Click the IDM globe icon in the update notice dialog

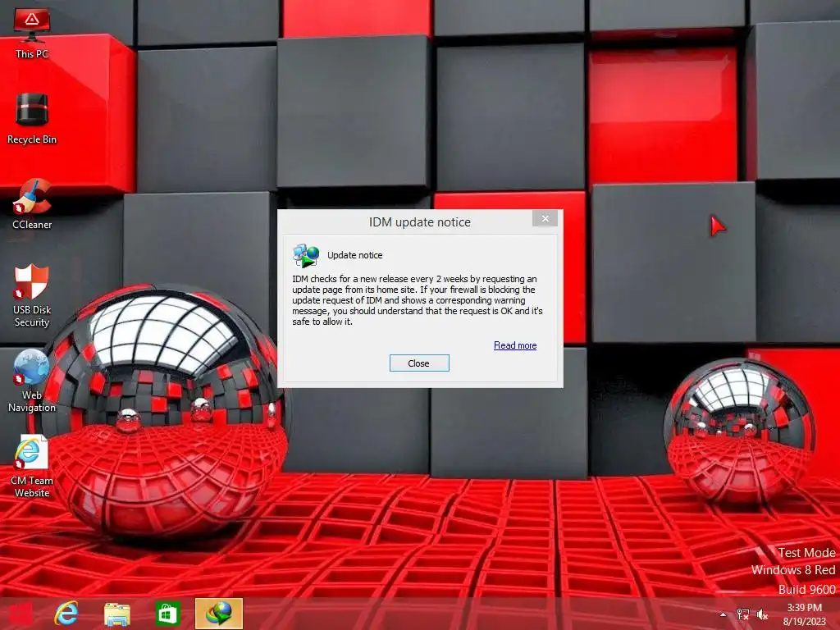306,255
